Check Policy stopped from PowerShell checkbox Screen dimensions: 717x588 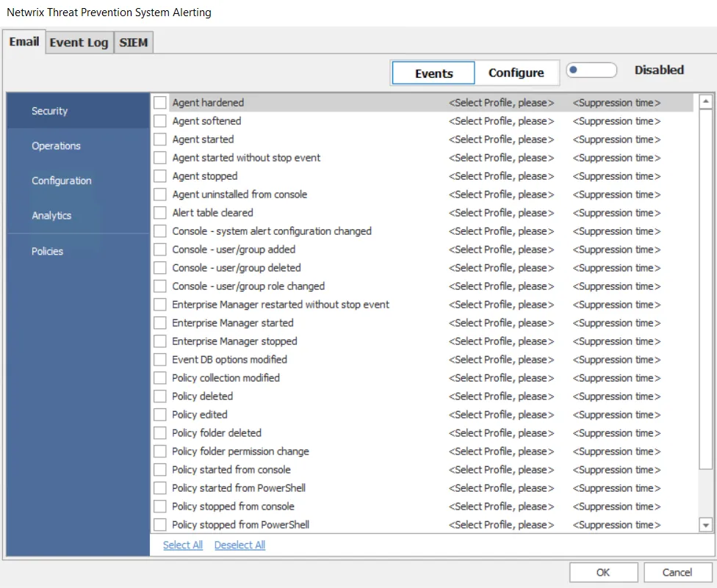(159, 524)
